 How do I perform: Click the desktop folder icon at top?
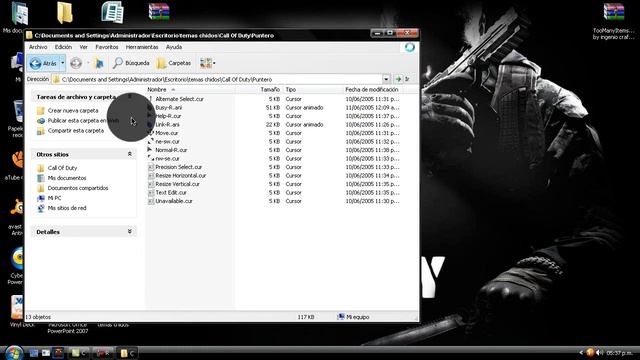point(64,12)
